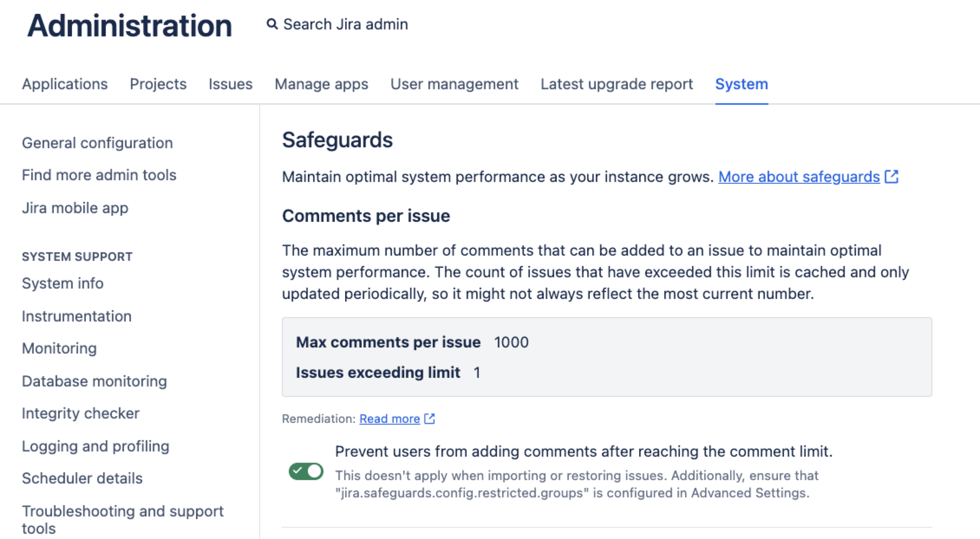Click the SYSTEM SUPPORT sidebar header
The height and width of the screenshot is (539, 980).
[x=77, y=257]
